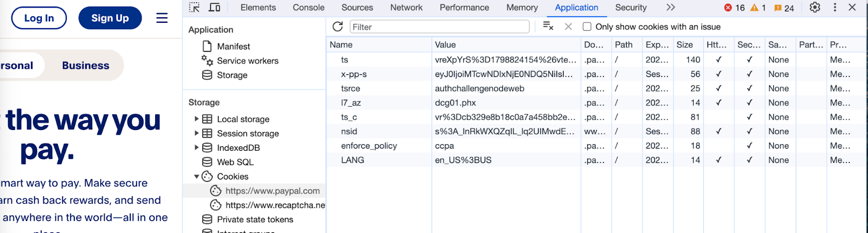The width and height of the screenshot is (868, 233).
Task: Switch to the Network tab
Action: tap(406, 8)
